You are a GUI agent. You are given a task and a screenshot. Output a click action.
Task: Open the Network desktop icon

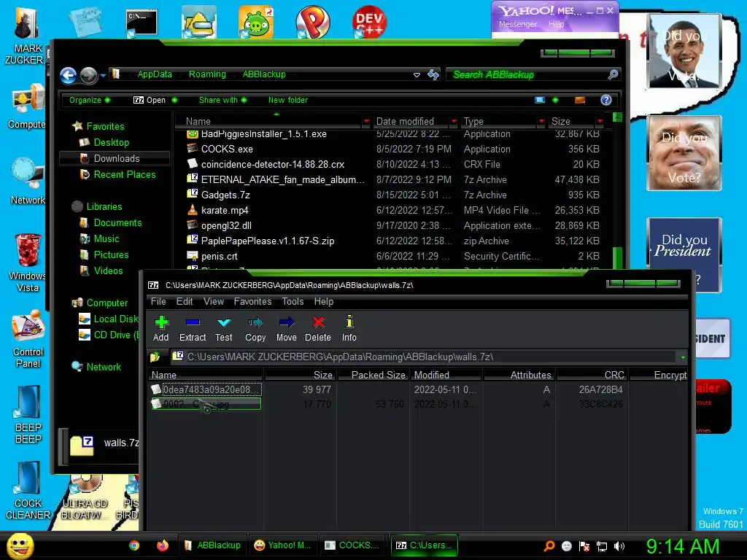coord(28,182)
